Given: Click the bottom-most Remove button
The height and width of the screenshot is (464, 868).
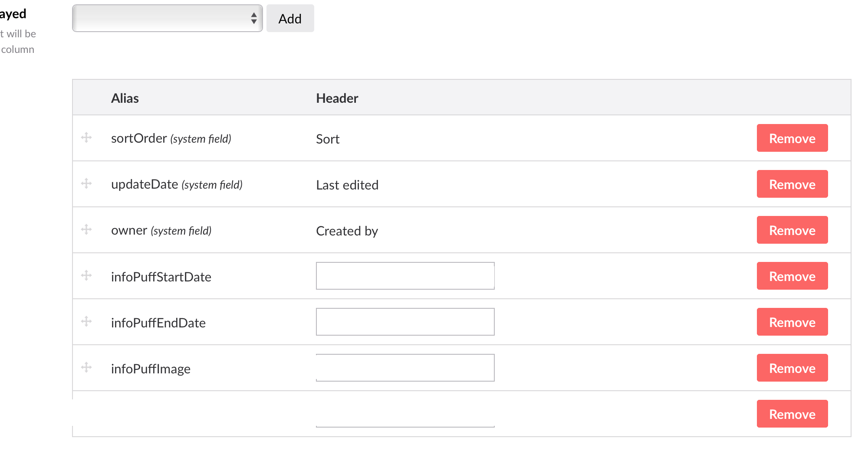Looking at the screenshot, I should click(x=792, y=414).
